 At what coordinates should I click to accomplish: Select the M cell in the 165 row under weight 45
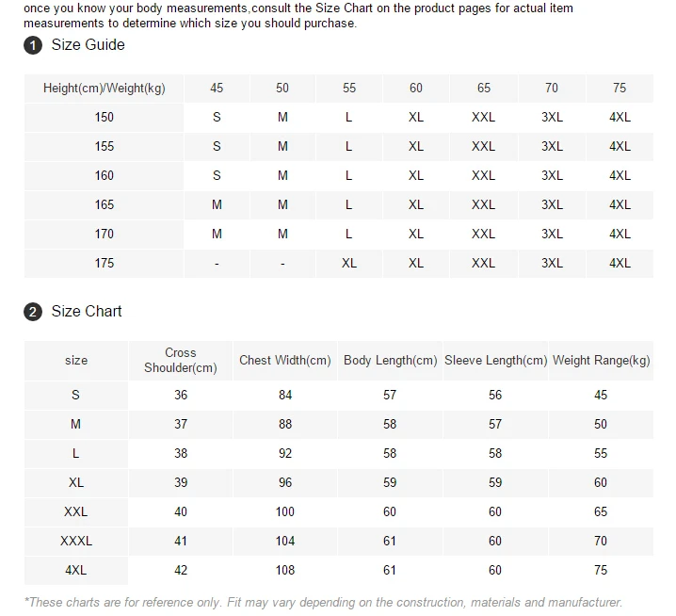click(217, 205)
